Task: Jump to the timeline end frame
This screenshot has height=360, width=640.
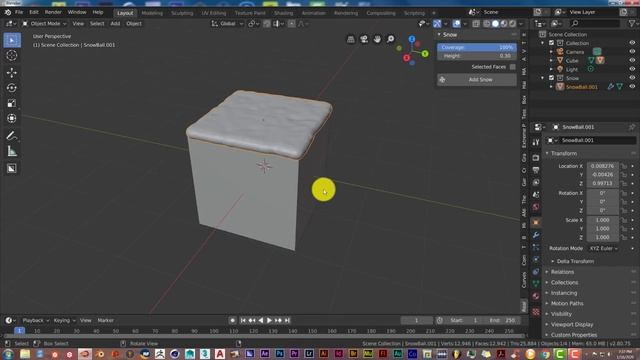Action: [x=287, y=320]
